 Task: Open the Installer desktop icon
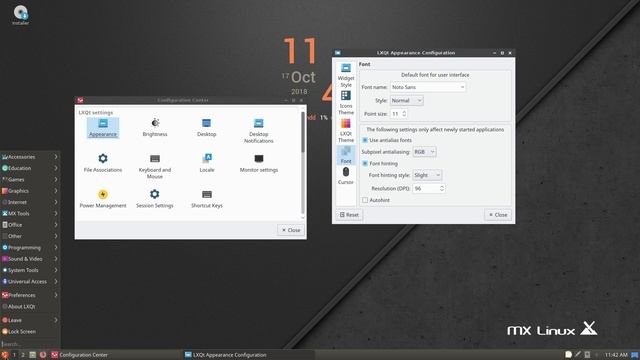(20, 15)
